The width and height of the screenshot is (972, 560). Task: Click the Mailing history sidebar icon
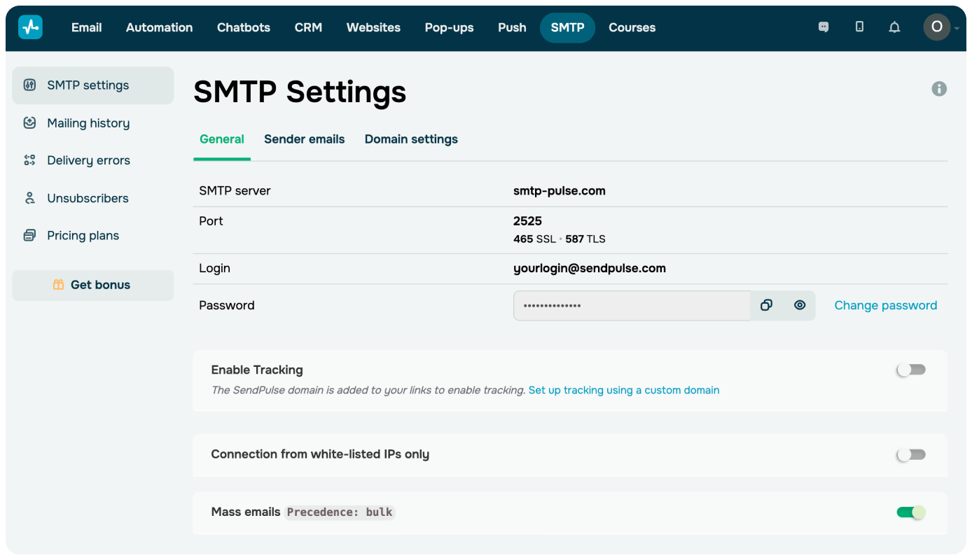(x=29, y=123)
